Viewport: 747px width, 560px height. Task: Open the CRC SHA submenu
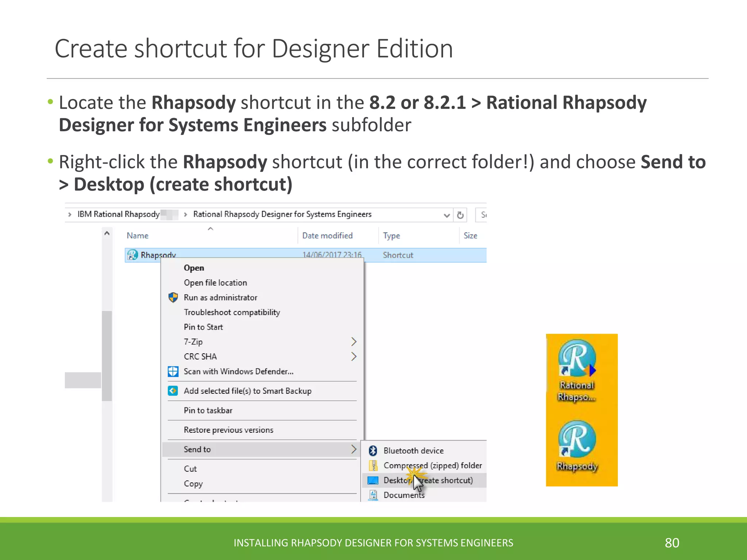click(262, 357)
